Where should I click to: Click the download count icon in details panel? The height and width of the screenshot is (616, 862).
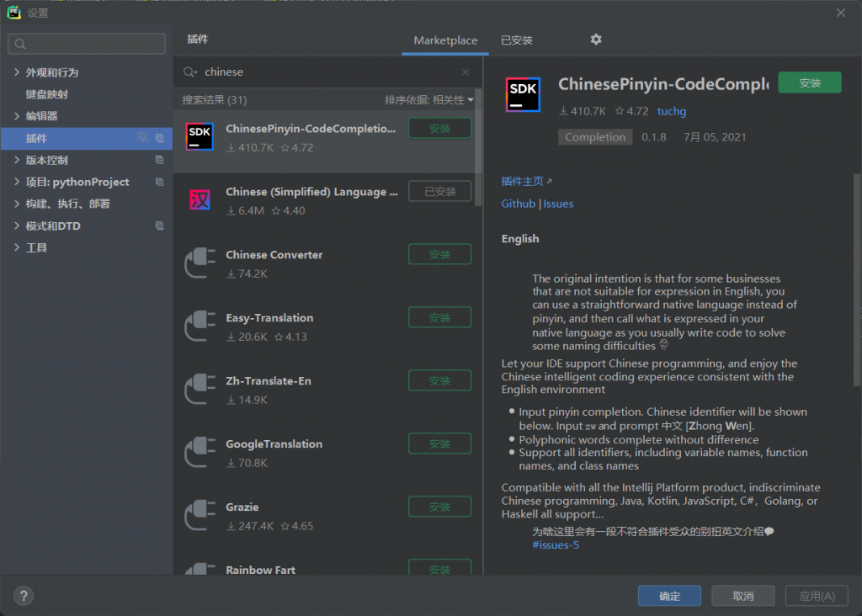coord(563,111)
